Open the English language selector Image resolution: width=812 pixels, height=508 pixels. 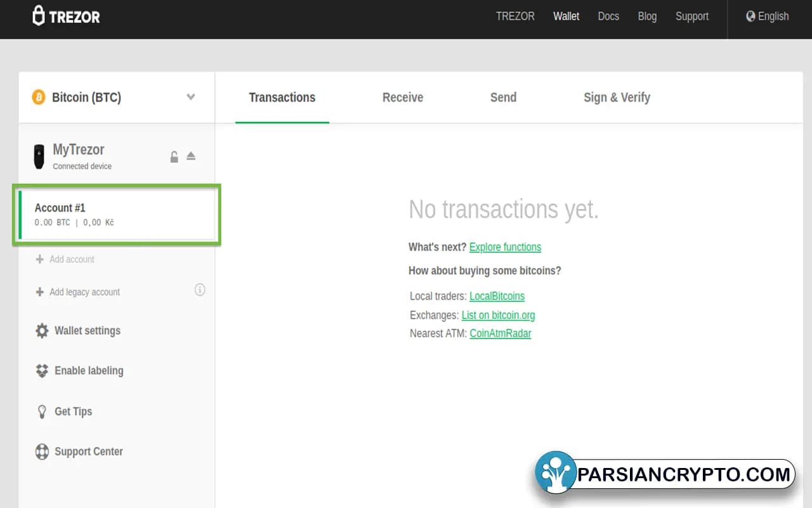click(768, 17)
